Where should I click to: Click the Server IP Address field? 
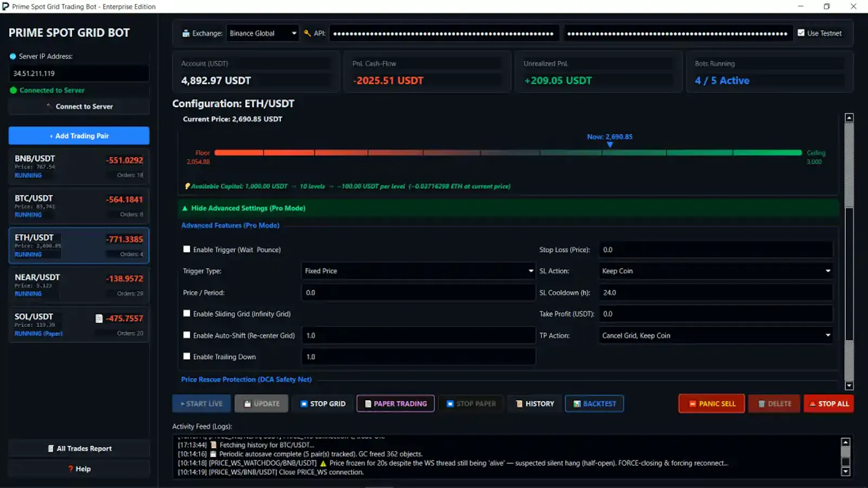click(79, 73)
